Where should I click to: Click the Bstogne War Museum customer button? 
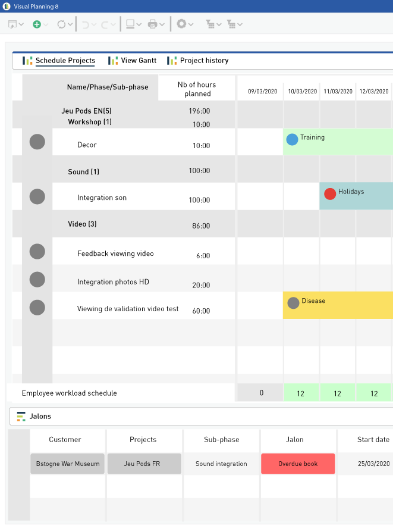[x=68, y=464]
